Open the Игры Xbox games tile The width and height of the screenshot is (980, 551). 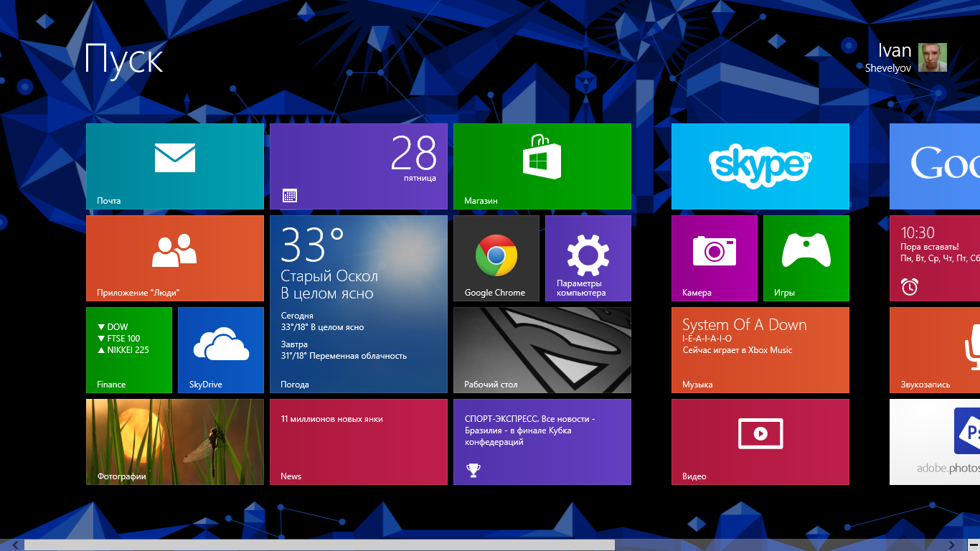coord(806,258)
